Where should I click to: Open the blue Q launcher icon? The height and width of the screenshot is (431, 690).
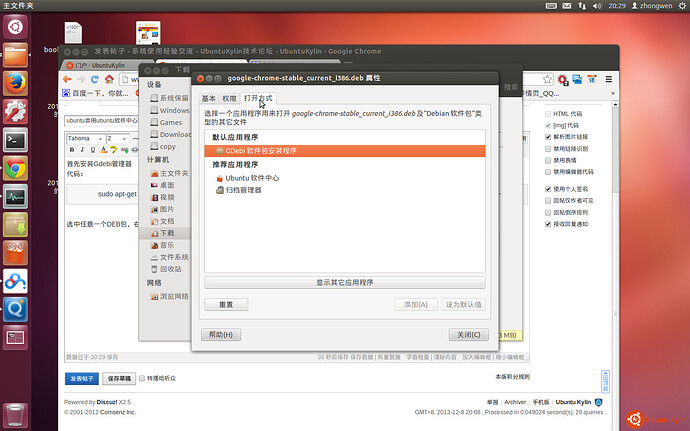click(x=15, y=309)
